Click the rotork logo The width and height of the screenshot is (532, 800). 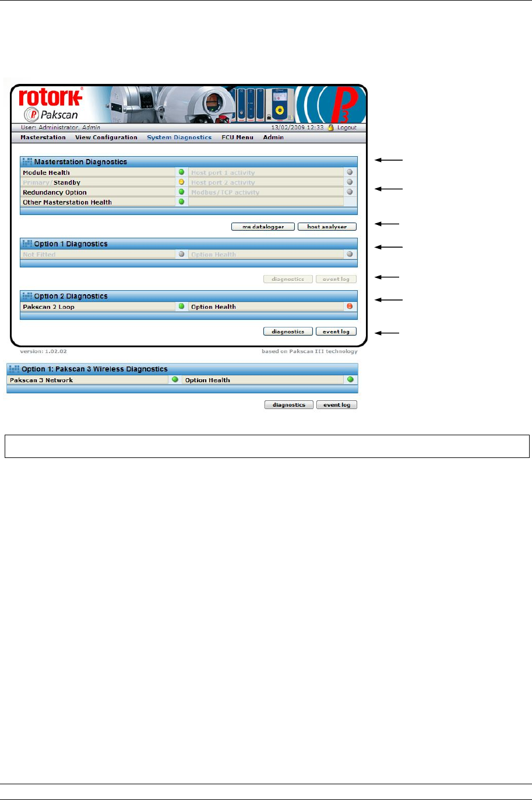click(x=51, y=97)
